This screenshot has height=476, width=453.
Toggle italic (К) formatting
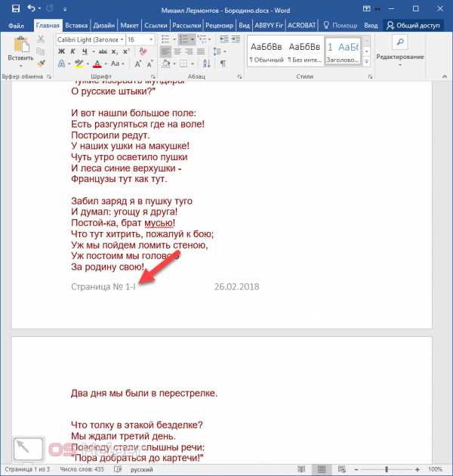coord(72,51)
